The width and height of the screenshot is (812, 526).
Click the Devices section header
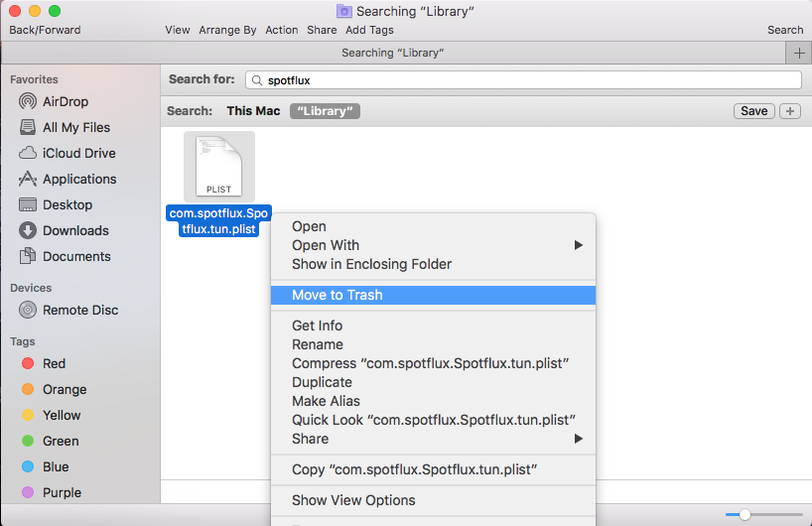coord(31,288)
